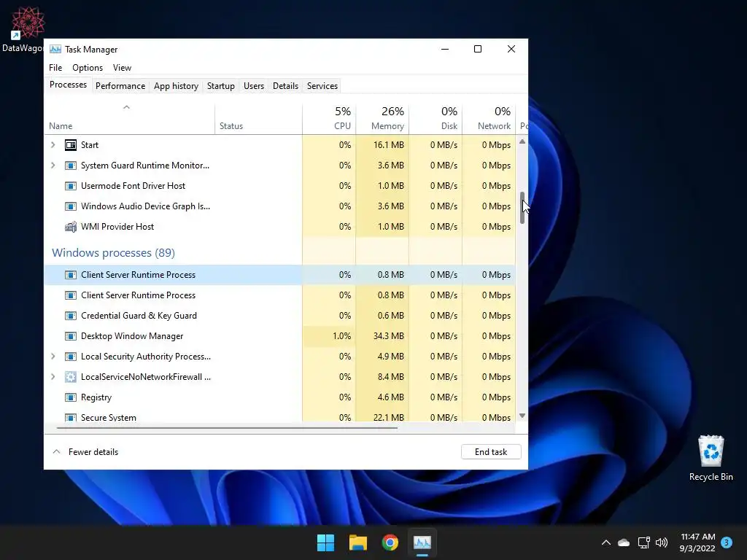747x560 pixels.
Task: Click the Start process icon
Action: pos(71,145)
